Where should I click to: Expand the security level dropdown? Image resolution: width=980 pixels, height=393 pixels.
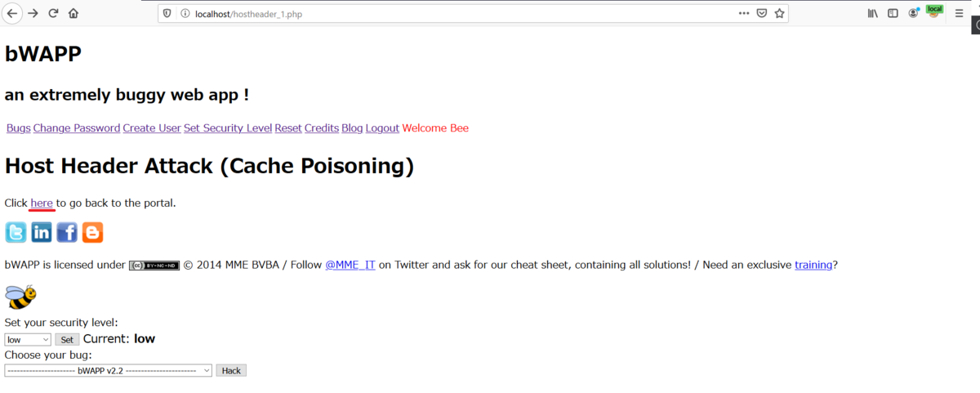pos(28,339)
